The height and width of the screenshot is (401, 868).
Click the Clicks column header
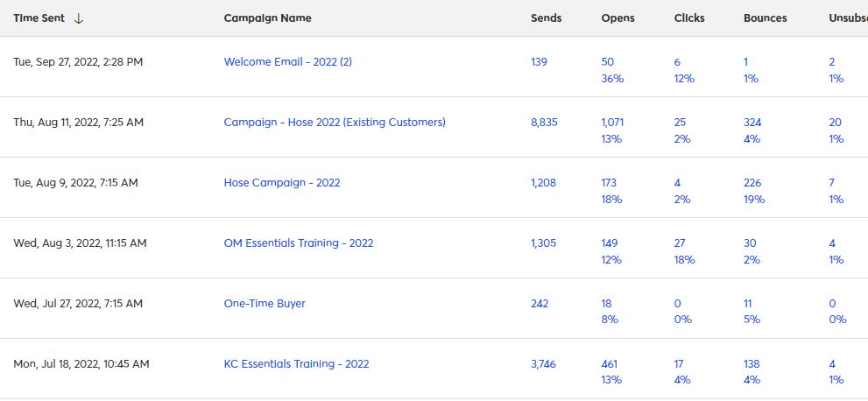click(x=689, y=18)
